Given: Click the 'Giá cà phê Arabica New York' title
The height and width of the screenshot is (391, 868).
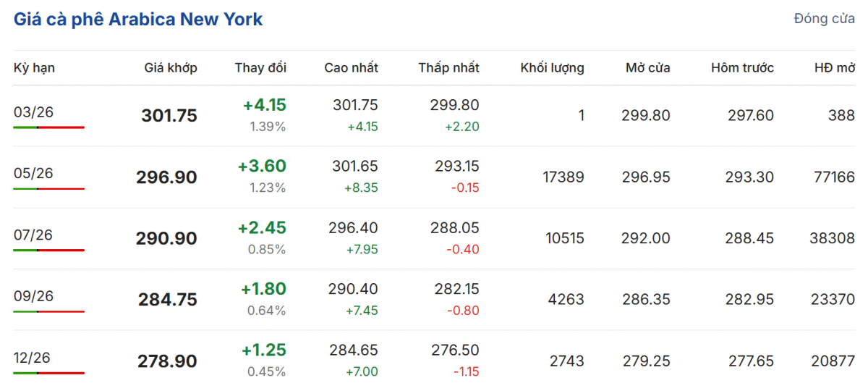Looking at the screenshot, I should point(138,20).
